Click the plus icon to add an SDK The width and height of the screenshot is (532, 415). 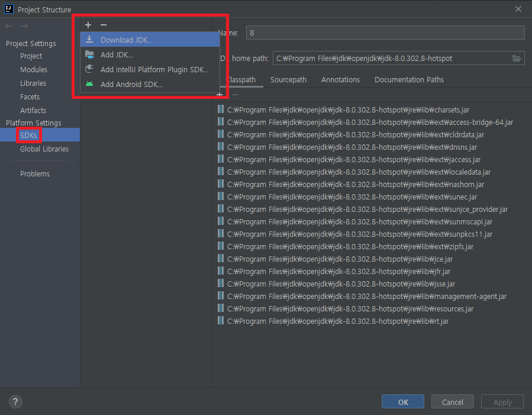pyautogui.click(x=88, y=25)
